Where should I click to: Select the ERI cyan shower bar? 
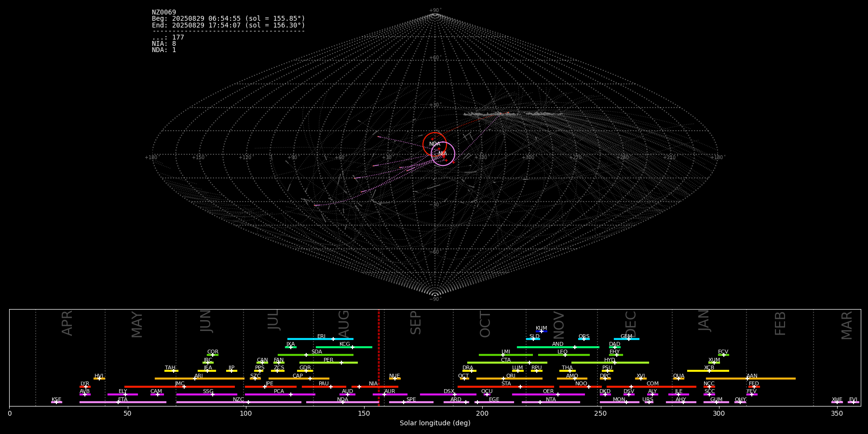coord(320,339)
